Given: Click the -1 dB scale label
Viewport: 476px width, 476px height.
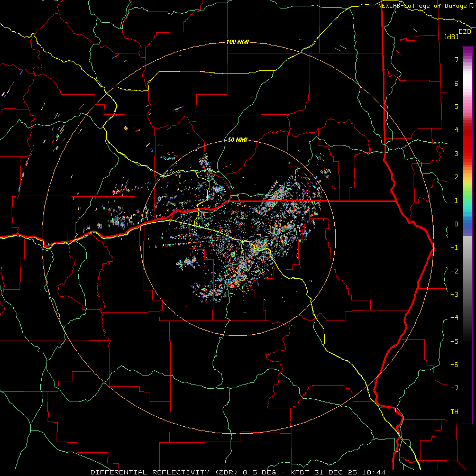Looking at the screenshot, I should [x=454, y=248].
